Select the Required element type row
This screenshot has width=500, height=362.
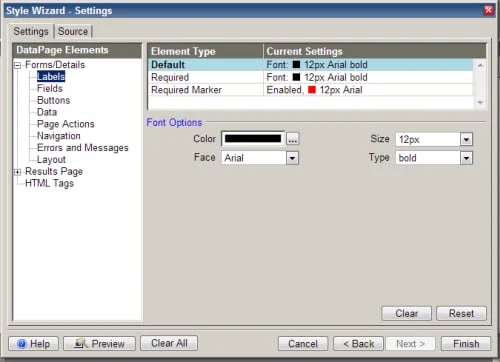(x=310, y=77)
